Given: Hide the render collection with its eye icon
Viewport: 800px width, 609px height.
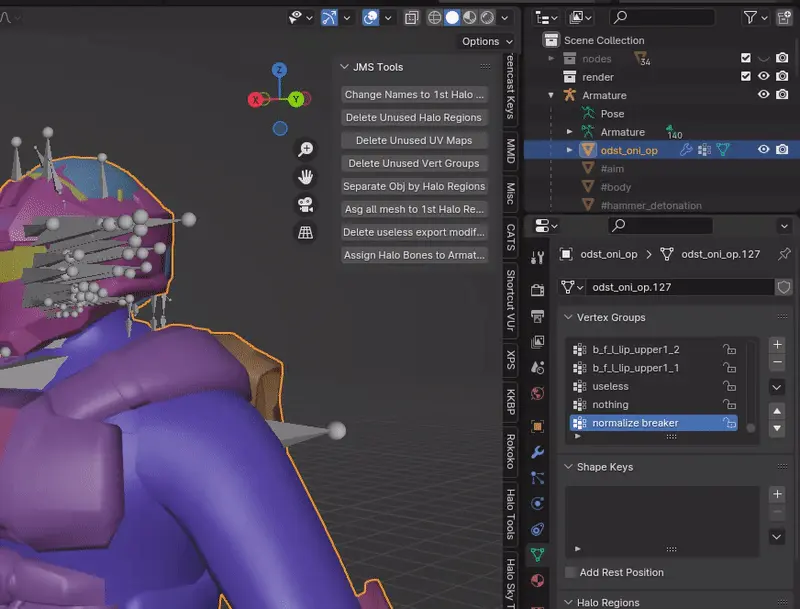Looking at the screenshot, I should (763, 77).
